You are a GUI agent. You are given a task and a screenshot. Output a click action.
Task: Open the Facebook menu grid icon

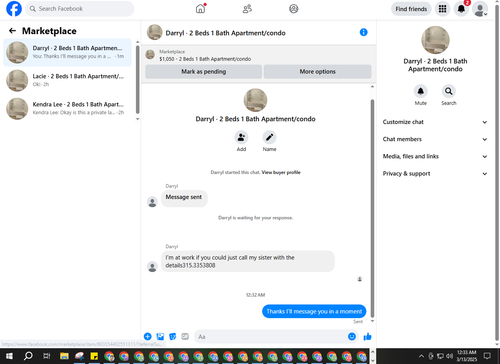442,9
